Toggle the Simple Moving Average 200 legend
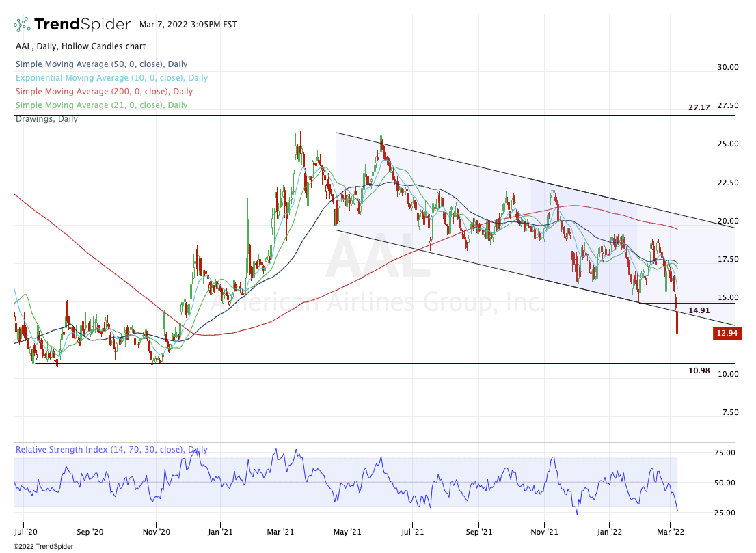Screen dimensions: 756x553 click(x=104, y=92)
